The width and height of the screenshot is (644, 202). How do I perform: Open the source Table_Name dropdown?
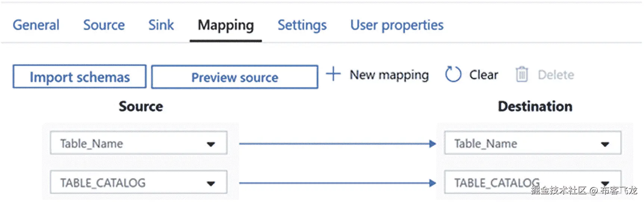[x=139, y=143]
